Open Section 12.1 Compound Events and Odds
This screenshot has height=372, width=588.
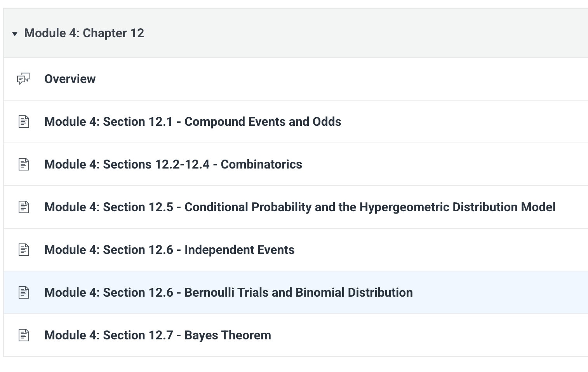point(193,122)
